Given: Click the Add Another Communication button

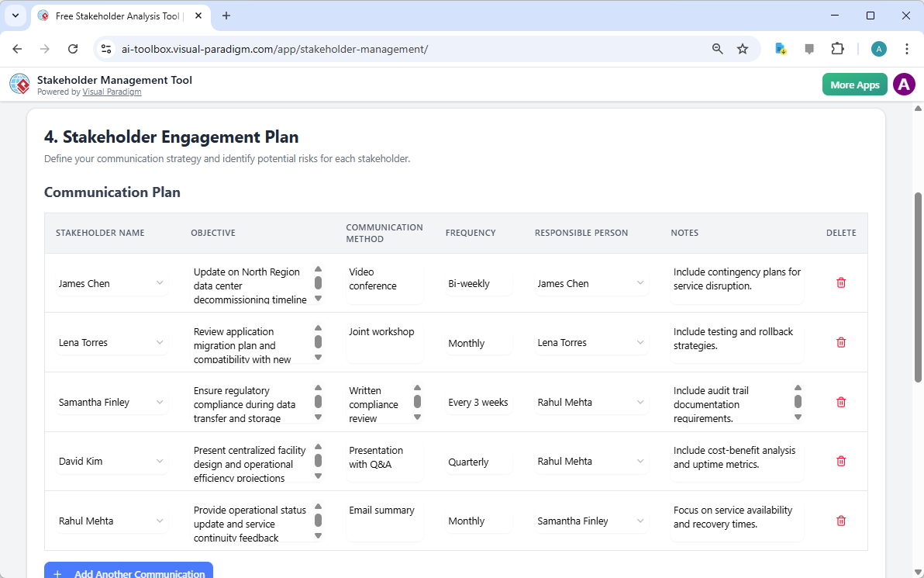Looking at the screenshot, I should coord(128,572).
